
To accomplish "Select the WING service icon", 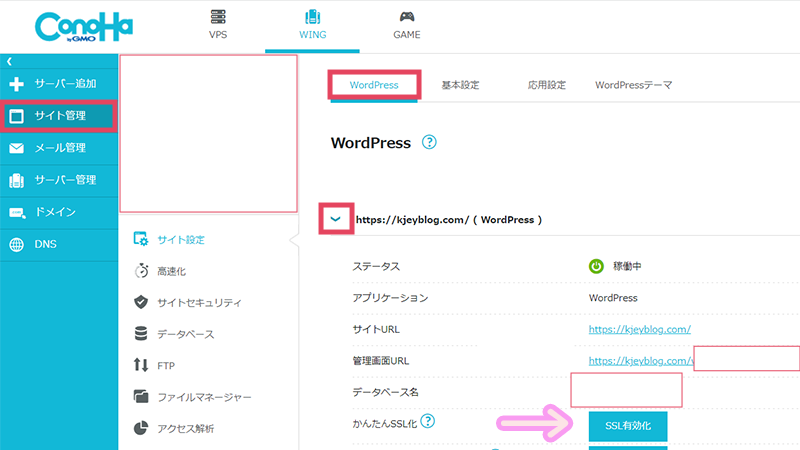I will (x=312, y=17).
